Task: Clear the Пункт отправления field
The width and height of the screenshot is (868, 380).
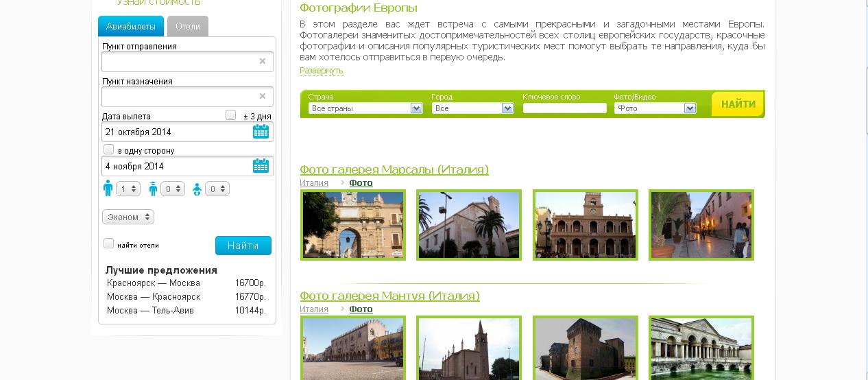Action: (x=262, y=61)
